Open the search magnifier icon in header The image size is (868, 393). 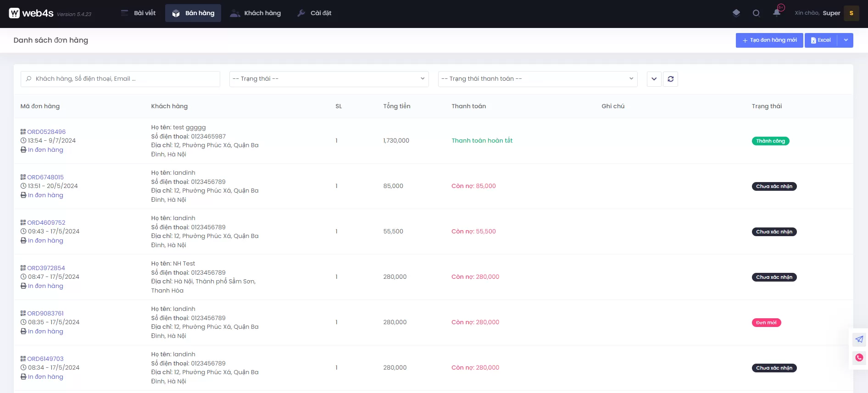(756, 13)
